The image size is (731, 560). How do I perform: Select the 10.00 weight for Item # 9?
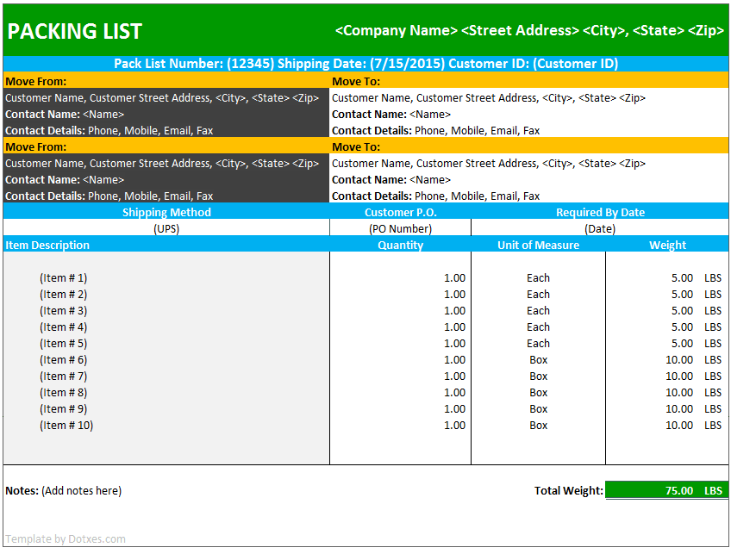pyautogui.click(x=679, y=409)
